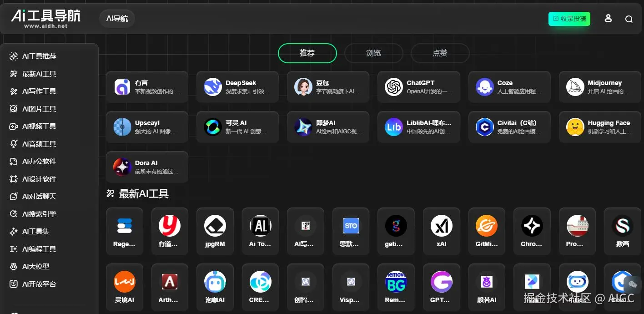
Task: Click the GitMi... orange logo tile
Action: point(487,231)
